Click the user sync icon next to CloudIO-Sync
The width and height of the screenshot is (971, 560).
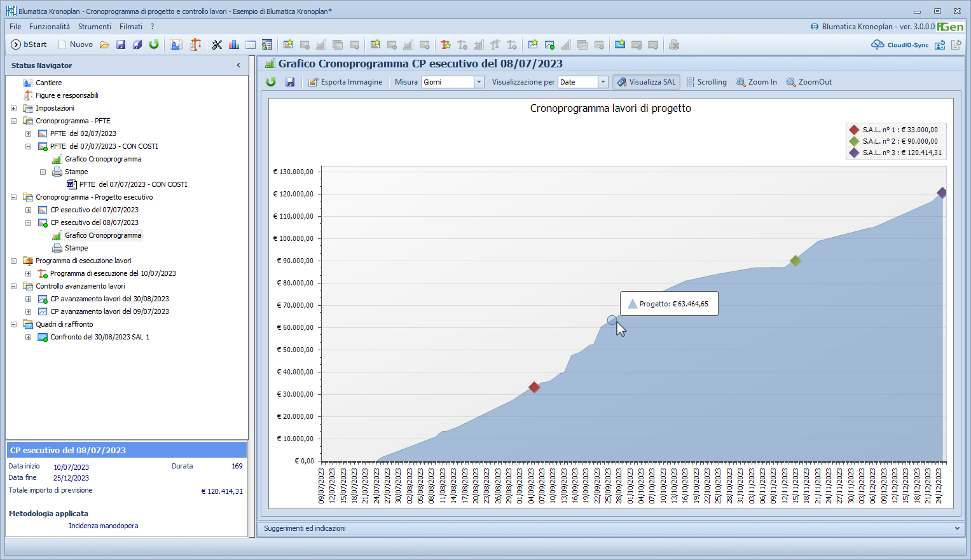pos(940,44)
